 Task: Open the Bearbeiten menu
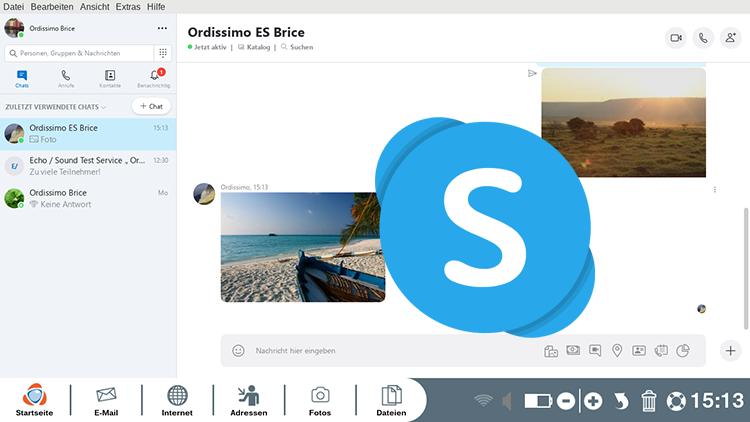[51, 6]
